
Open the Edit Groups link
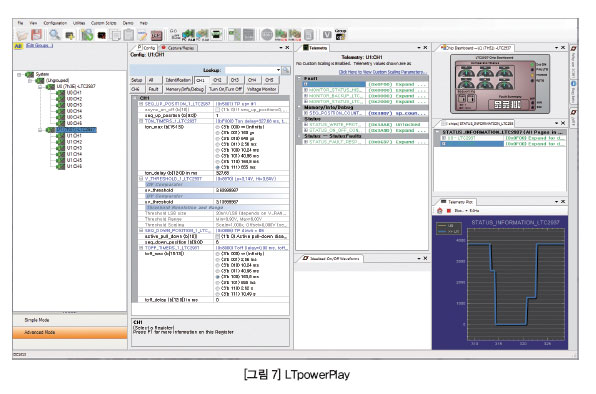(39, 46)
